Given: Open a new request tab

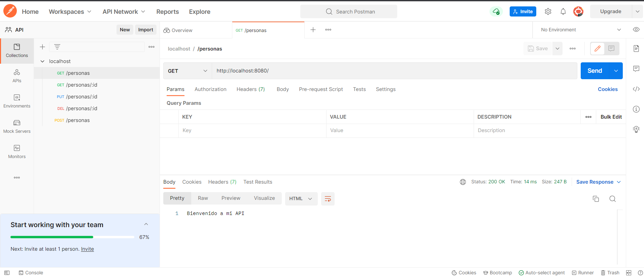Looking at the screenshot, I should (313, 30).
